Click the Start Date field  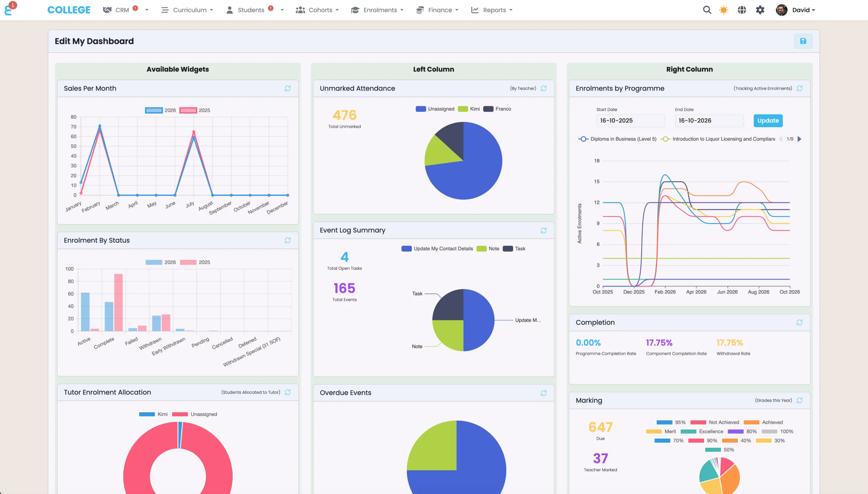pos(630,120)
